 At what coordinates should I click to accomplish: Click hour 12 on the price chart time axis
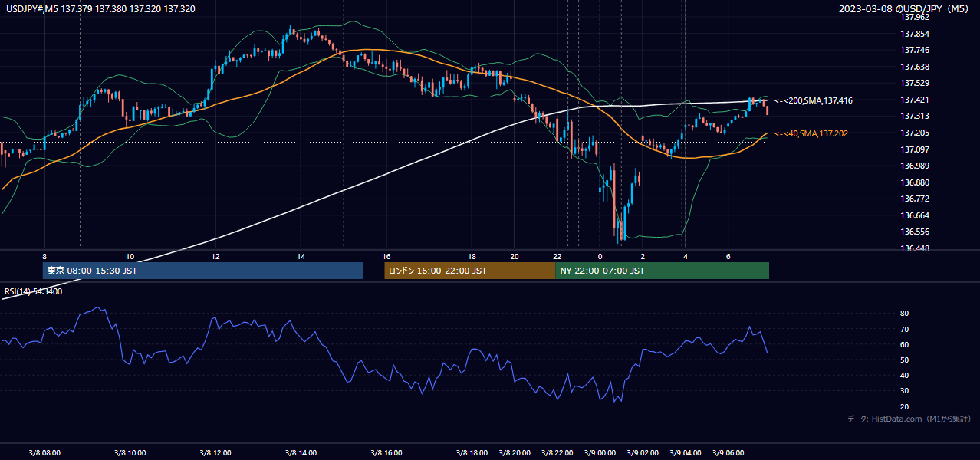click(215, 256)
